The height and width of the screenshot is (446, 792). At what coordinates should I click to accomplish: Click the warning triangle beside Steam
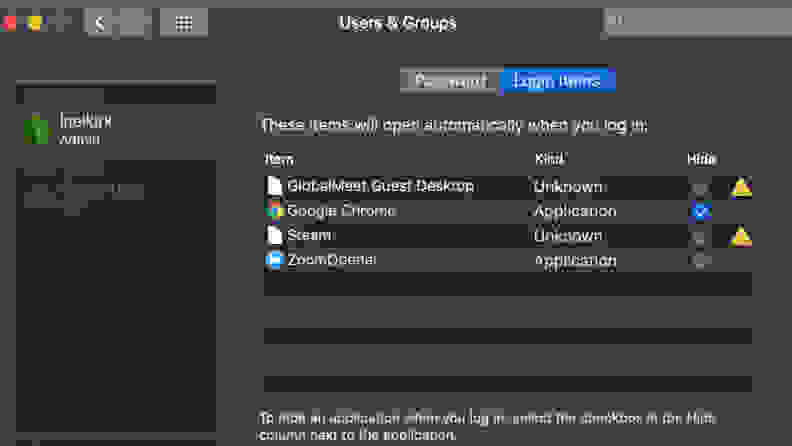741,236
